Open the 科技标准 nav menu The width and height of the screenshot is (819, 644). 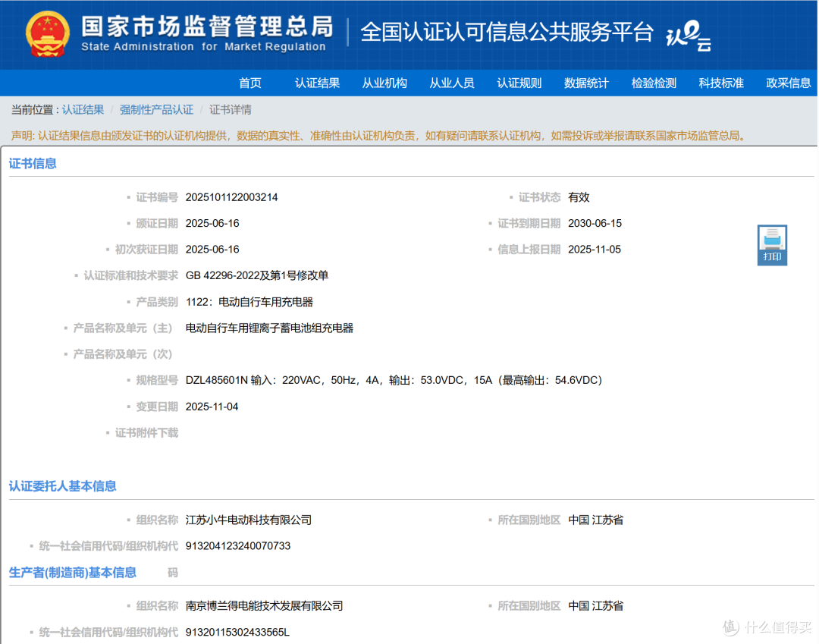click(721, 83)
